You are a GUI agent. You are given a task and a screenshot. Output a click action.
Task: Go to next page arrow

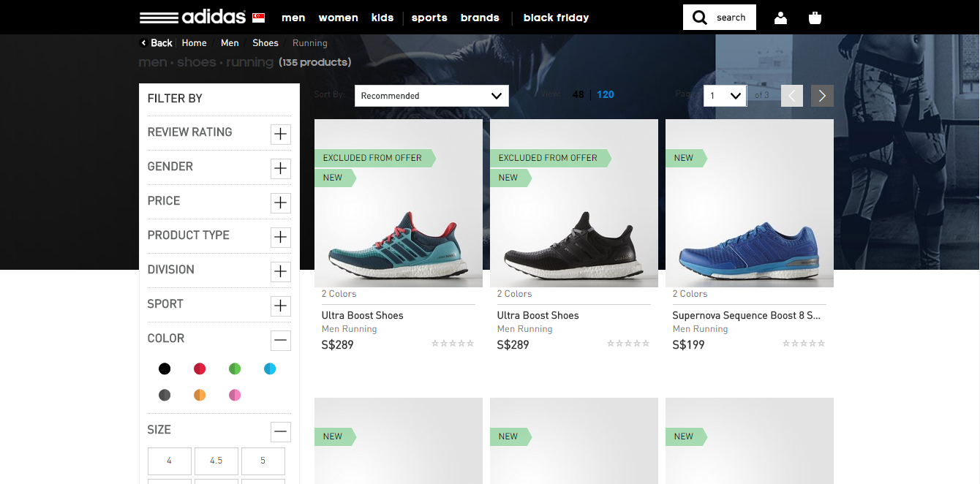pyautogui.click(x=822, y=96)
